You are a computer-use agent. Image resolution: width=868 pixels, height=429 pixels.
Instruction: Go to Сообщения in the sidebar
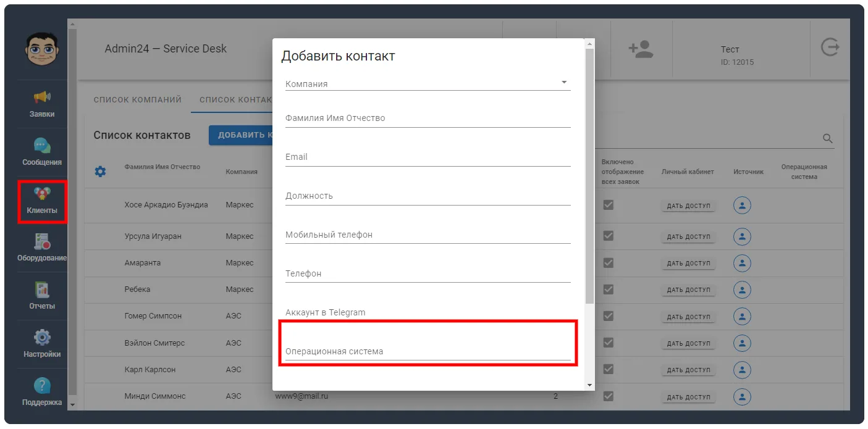(x=42, y=152)
